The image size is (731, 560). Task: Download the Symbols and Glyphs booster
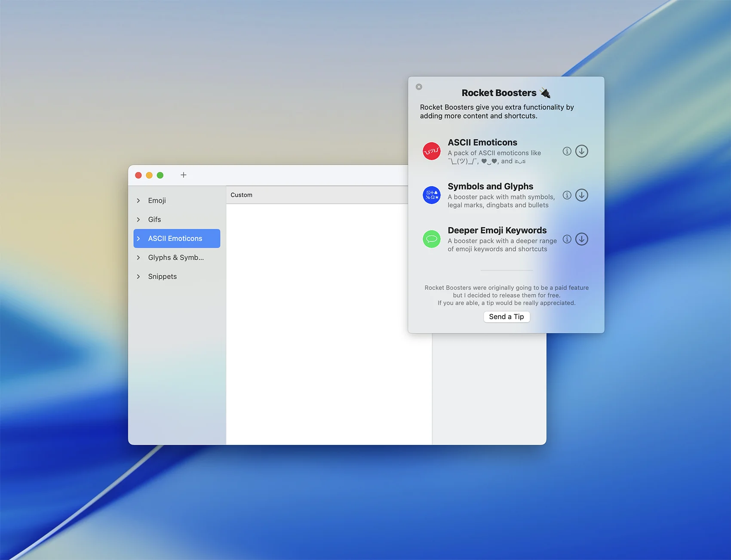581,195
